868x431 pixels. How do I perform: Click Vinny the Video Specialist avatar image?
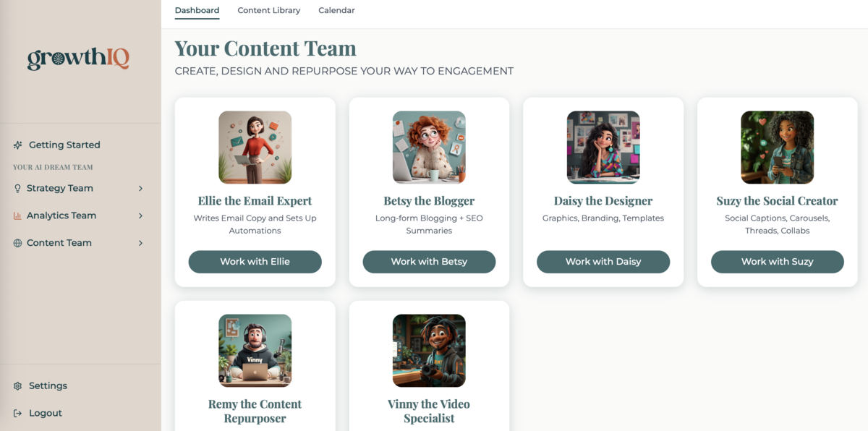[x=429, y=351]
